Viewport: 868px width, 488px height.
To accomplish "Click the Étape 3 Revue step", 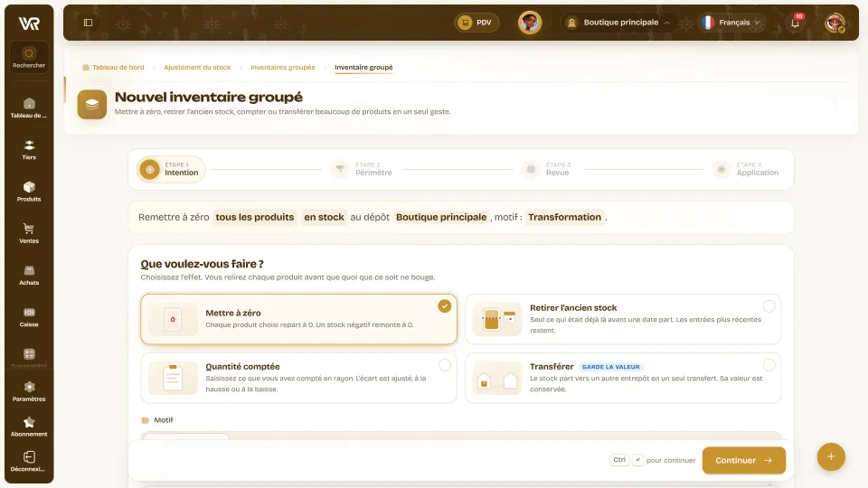I will (547, 169).
